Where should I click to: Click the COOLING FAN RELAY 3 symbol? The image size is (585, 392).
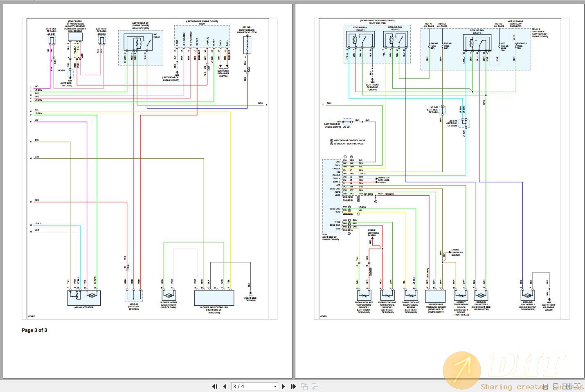(477, 43)
